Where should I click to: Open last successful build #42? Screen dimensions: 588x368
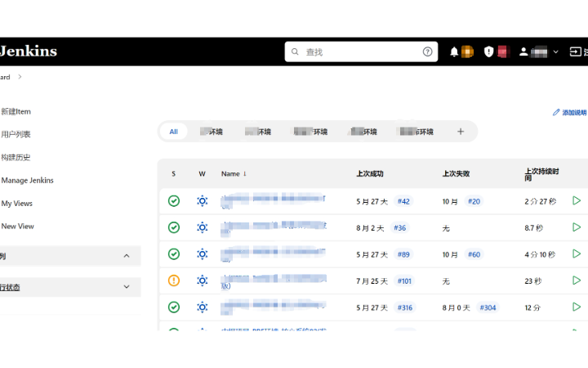click(403, 202)
